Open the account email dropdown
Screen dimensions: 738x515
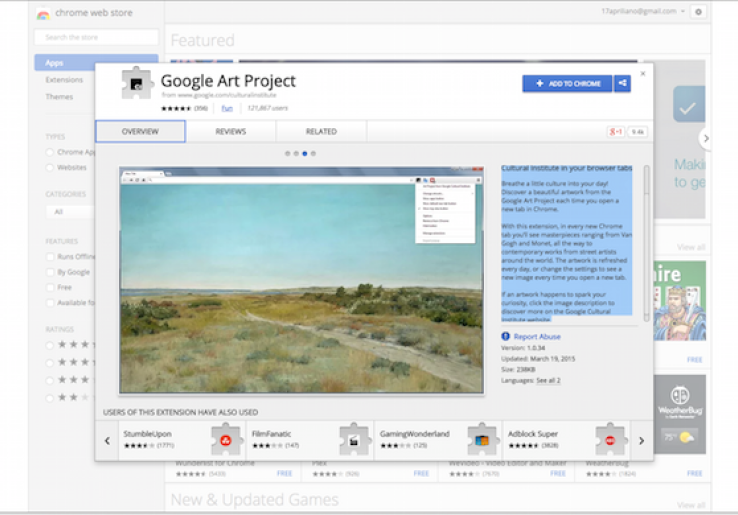click(x=642, y=11)
